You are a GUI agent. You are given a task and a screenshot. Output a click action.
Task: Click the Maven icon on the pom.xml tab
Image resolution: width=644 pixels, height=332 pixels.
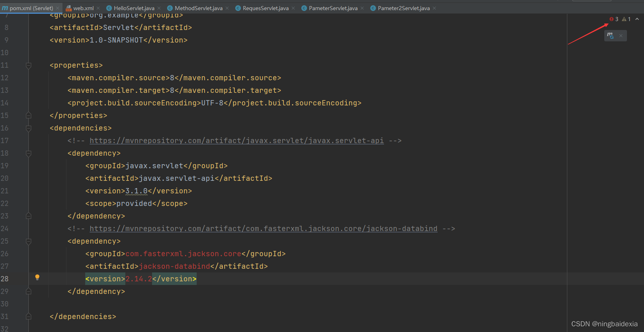(5, 8)
